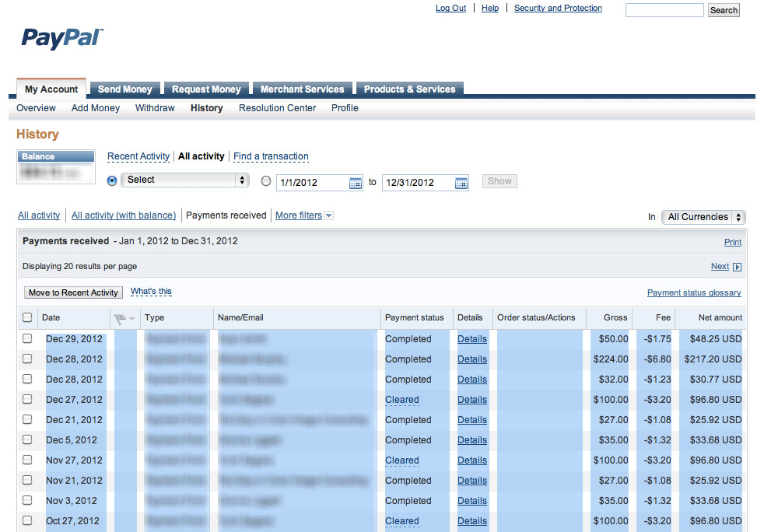
Task: Open Details for Dec 5, 2012 row
Action: click(x=472, y=440)
